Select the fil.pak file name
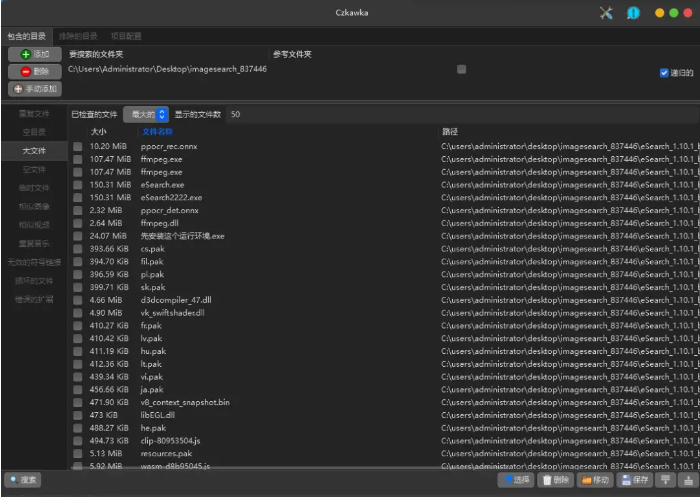The width and height of the screenshot is (700, 497). coord(152,262)
